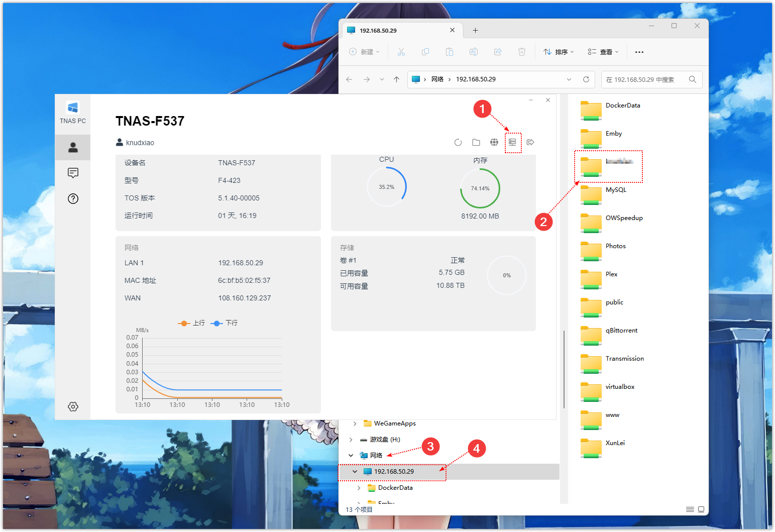The width and height of the screenshot is (775, 532).
Task: Open the 新建 dropdown in Explorer
Action: coord(365,52)
